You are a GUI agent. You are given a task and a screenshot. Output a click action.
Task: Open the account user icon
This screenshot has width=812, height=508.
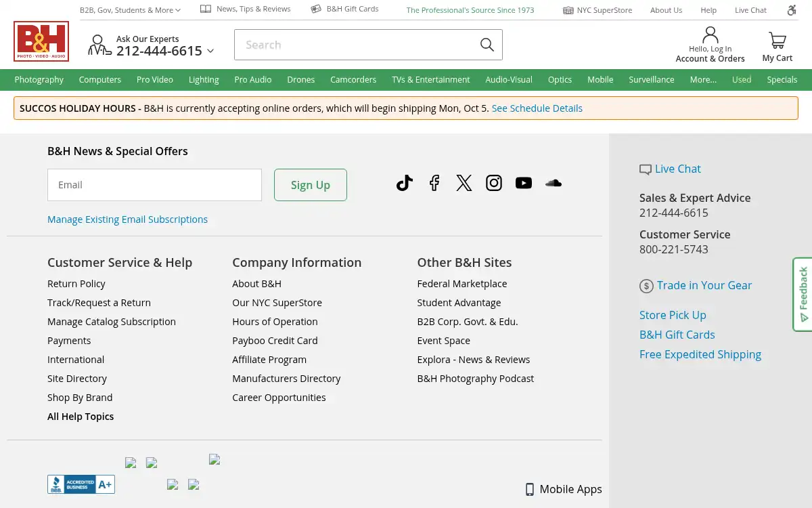pos(710,35)
